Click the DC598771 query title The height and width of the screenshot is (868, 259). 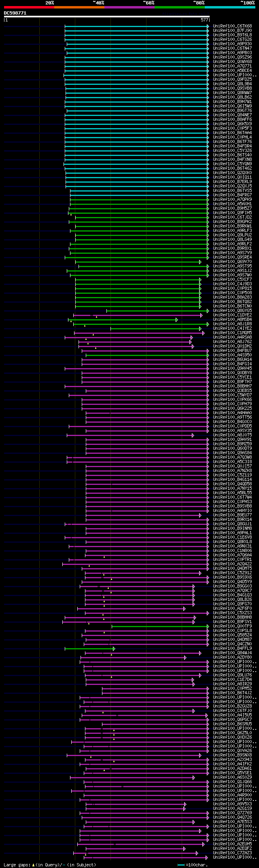tap(15, 13)
